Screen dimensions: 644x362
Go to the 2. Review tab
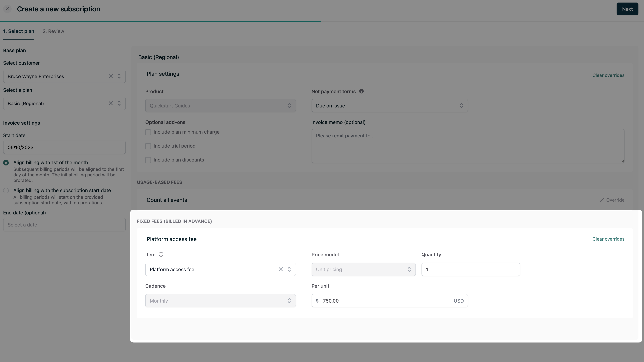(53, 31)
